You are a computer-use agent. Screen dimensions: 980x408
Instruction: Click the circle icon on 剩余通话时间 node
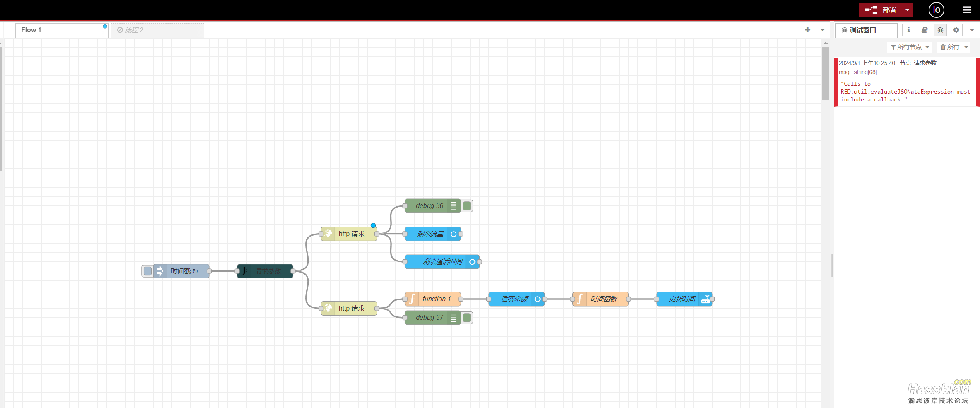(472, 262)
